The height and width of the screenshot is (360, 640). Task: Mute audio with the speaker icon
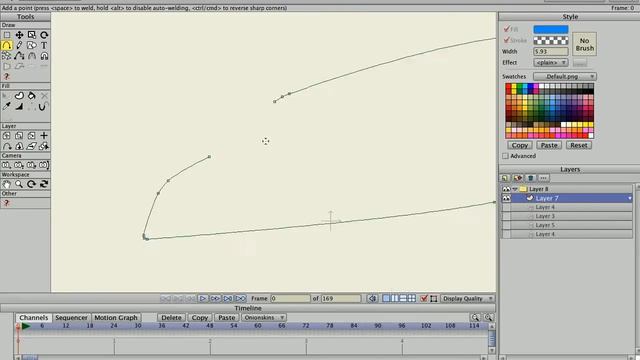[x=372, y=298]
